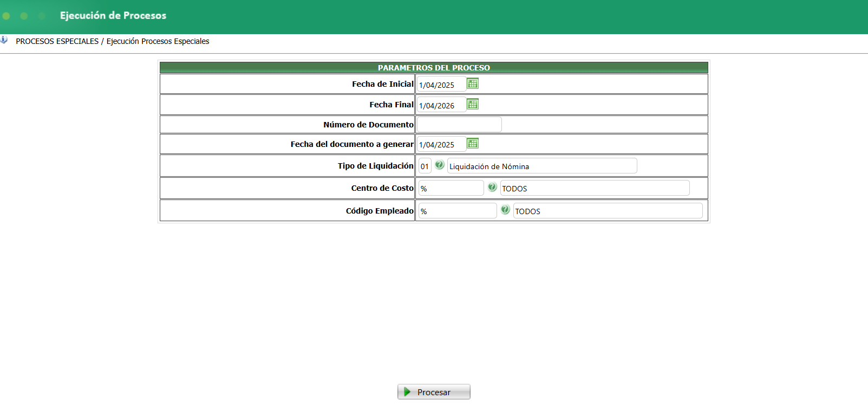This screenshot has width=868, height=412.
Task: Click the empty Número de Documento field
Action: pyautogui.click(x=459, y=125)
